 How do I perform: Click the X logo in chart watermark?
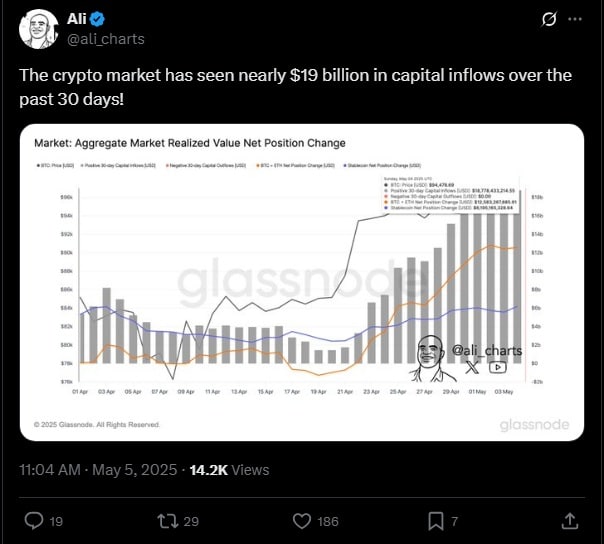[x=472, y=366]
